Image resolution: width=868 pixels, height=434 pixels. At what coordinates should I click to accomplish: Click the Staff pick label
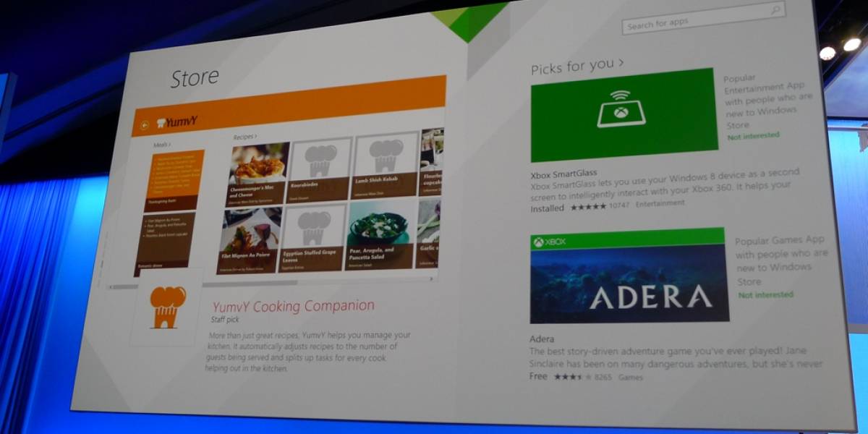pyautogui.click(x=224, y=319)
